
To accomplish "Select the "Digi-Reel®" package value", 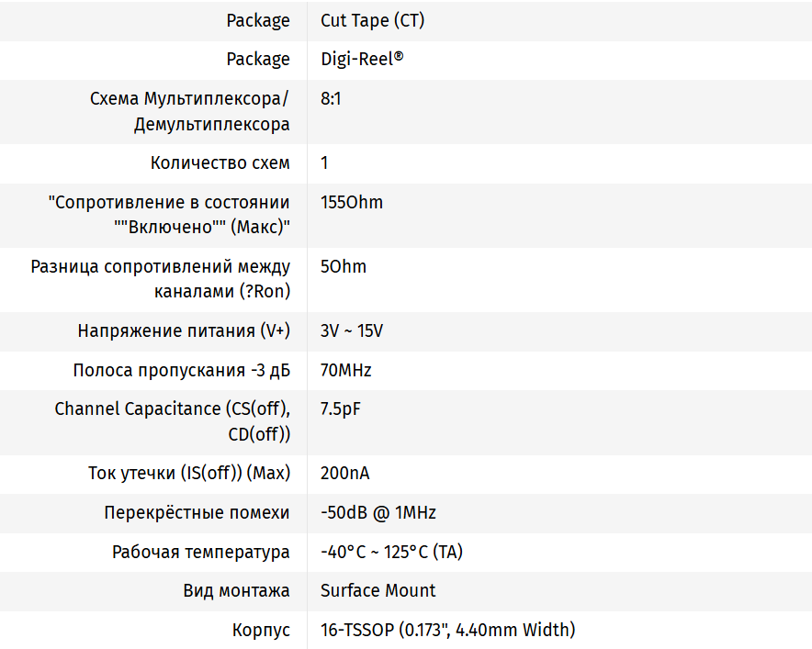I will tap(362, 59).
